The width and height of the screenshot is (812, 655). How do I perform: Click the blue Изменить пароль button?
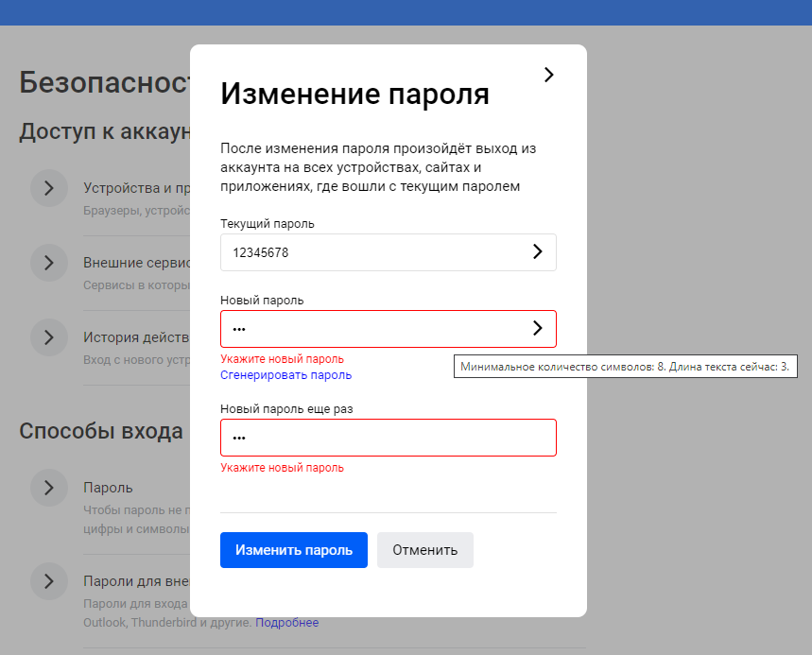point(294,550)
